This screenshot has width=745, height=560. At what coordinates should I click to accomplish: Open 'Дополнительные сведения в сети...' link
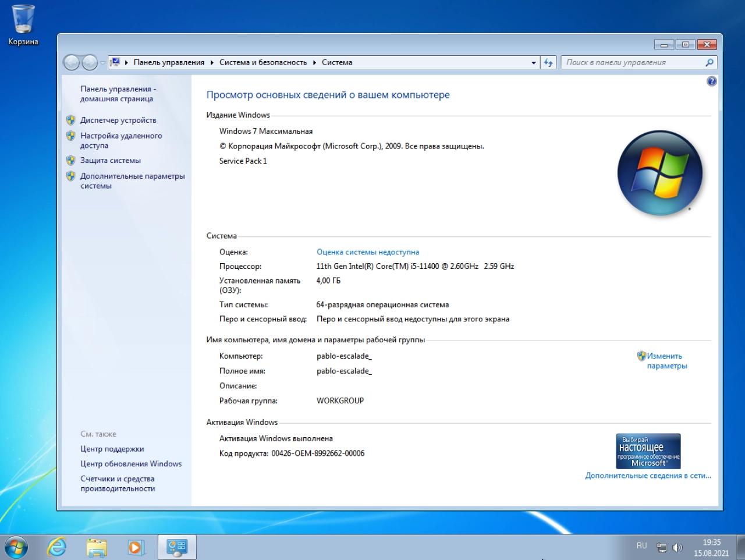tap(648, 476)
